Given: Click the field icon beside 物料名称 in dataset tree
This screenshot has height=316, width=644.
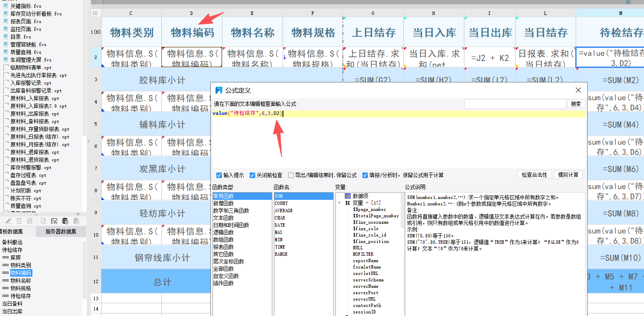Looking at the screenshot, I should 6,281.
